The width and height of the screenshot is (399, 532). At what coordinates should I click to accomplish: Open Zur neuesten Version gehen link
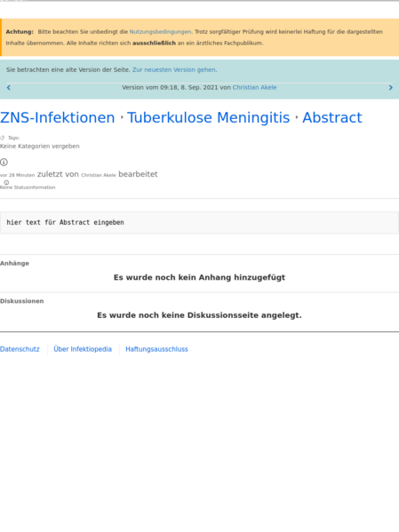click(174, 69)
